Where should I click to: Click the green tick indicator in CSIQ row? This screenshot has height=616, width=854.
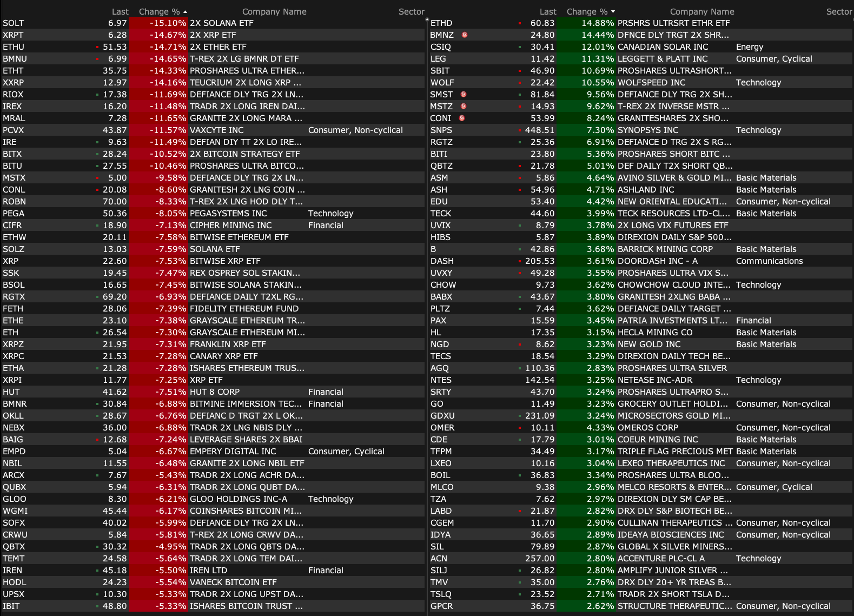(520, 48)
